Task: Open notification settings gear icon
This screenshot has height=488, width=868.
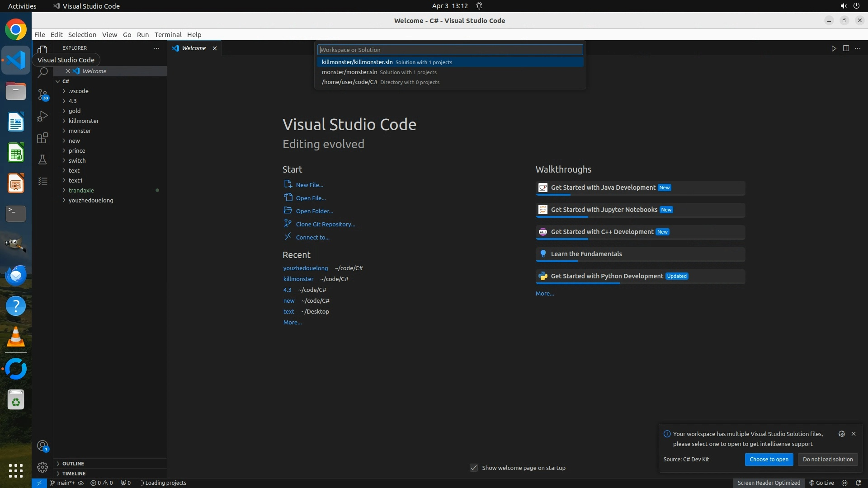Action: pyautogui.click(x=841, y=434)
